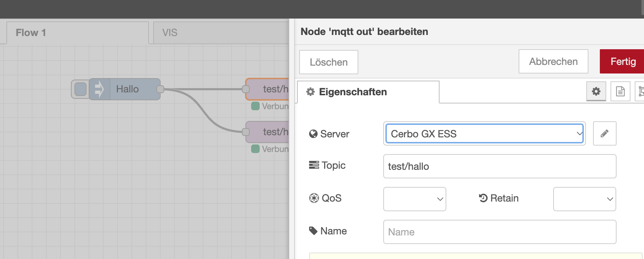This screenshot has height=259, width=644.
Task: Open the Retain dropdown
Action: [x=585, y=199]
